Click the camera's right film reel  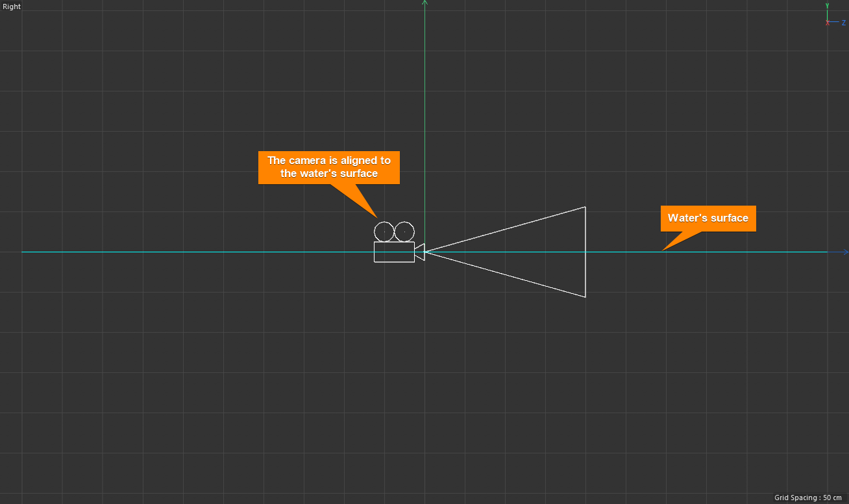[404, 232]
